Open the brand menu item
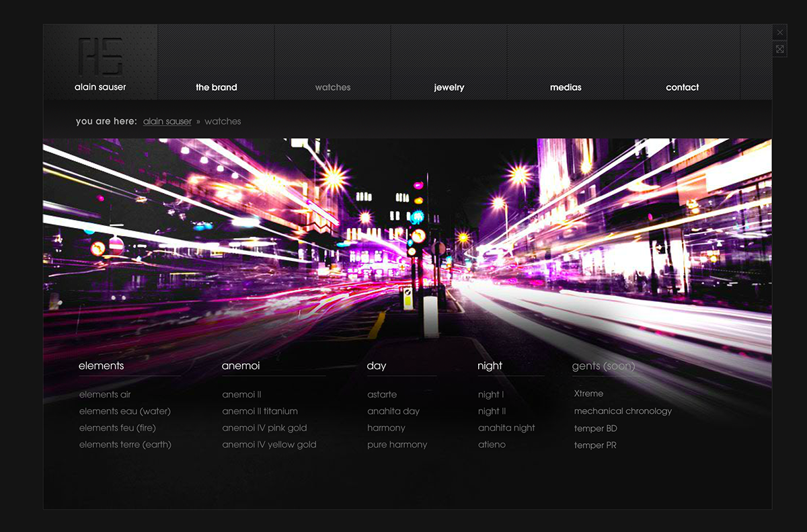This screenshot has height=532, width=807. coord(216,87)
